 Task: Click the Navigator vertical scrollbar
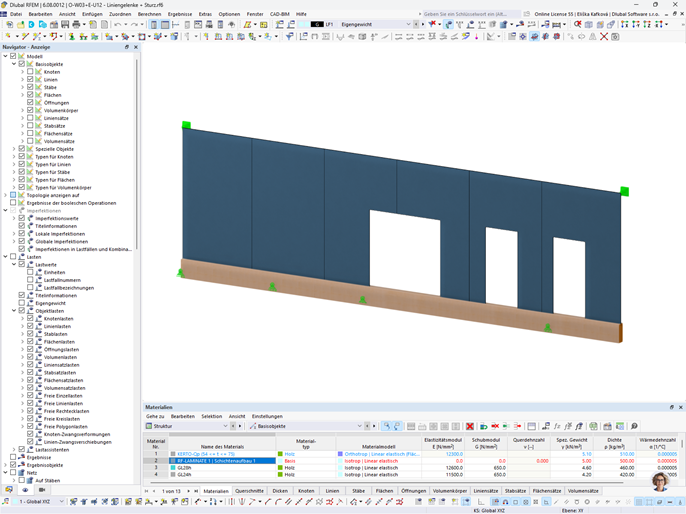tap(137, 153)
